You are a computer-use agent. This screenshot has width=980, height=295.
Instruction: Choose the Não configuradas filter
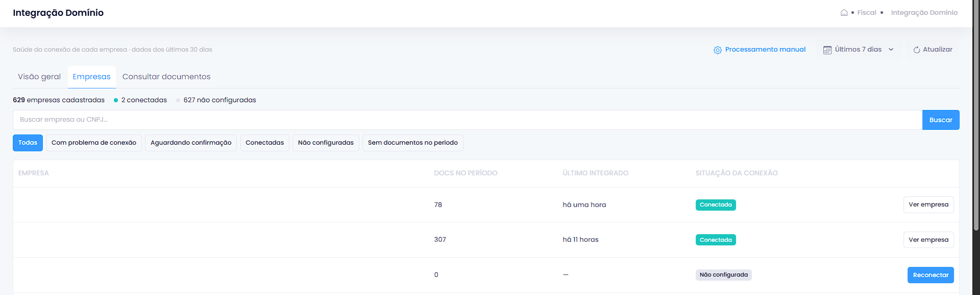tap(326, 143)
